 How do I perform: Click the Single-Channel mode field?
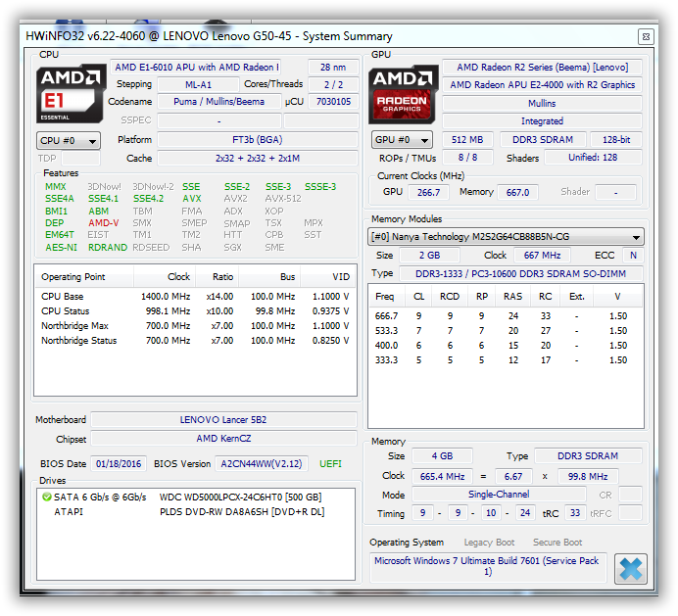point(499,495)
